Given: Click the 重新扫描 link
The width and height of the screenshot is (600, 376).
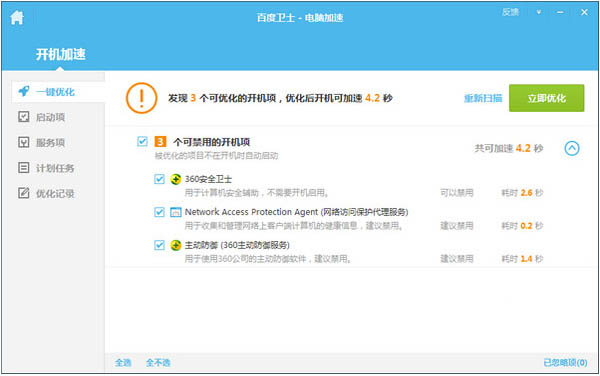Looking at the screenshot, I should (483, 98).
